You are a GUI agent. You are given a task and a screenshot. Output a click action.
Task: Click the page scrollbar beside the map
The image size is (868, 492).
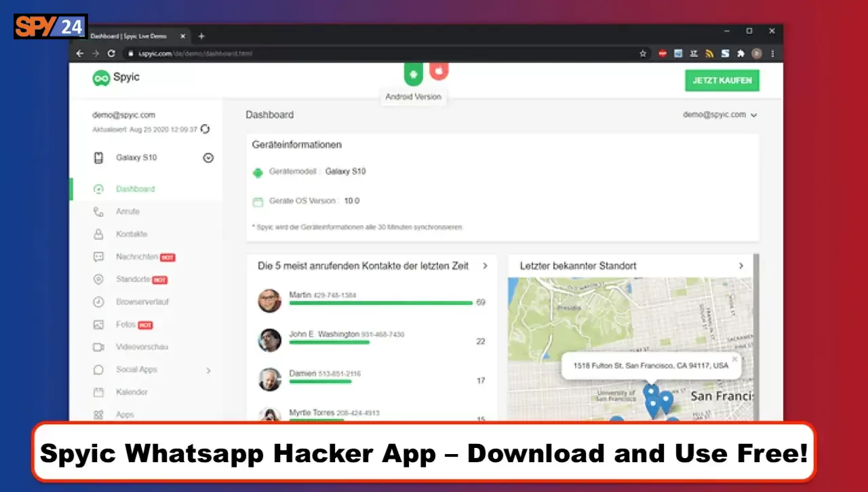coord(756,337)
